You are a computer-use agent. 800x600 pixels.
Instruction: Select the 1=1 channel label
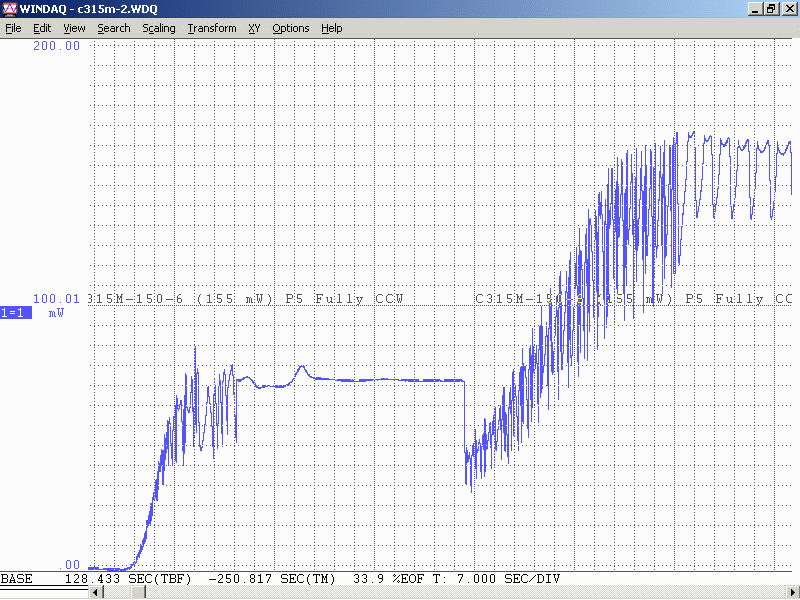[15, 312]
